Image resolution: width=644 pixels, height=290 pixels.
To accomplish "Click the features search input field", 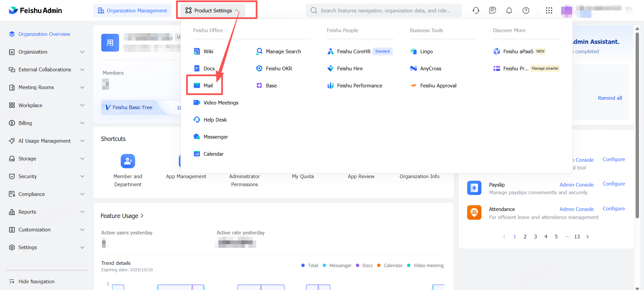I will coord(386,11).
